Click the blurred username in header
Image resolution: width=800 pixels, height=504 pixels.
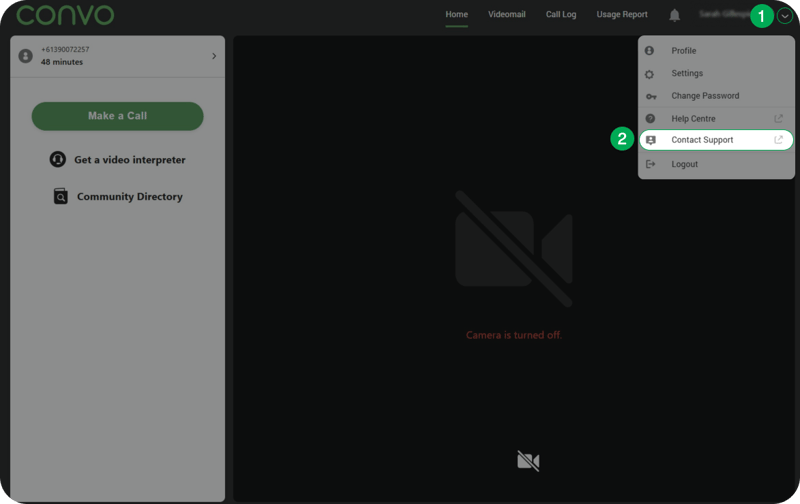724,14
